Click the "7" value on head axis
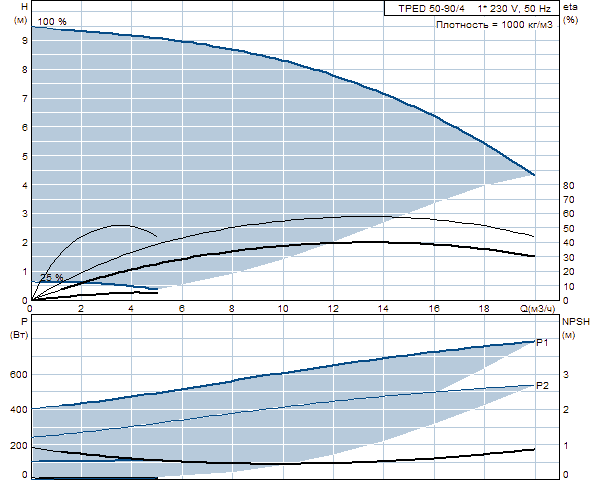The width and height of the screenshot is (592, 480). [x=25, y=99]
